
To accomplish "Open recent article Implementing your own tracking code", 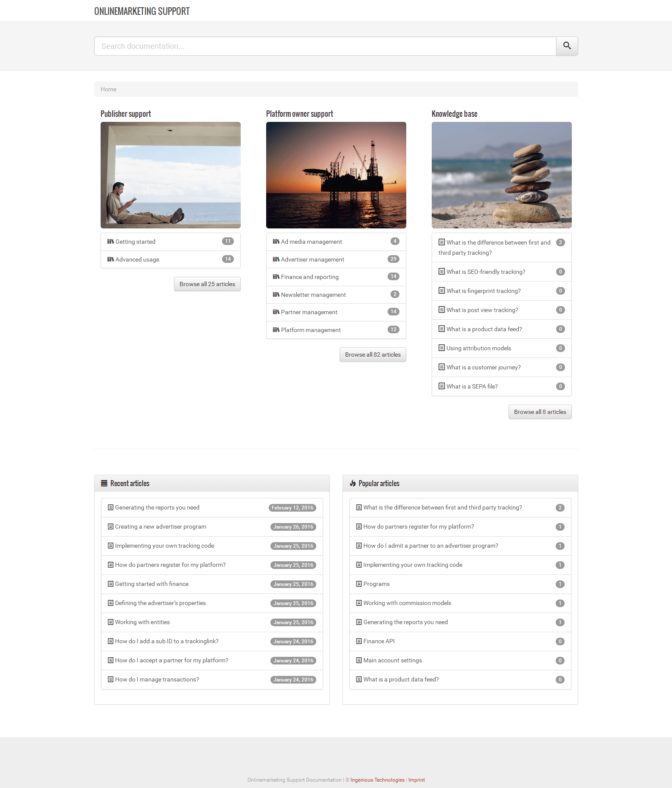I will (212, 546).
